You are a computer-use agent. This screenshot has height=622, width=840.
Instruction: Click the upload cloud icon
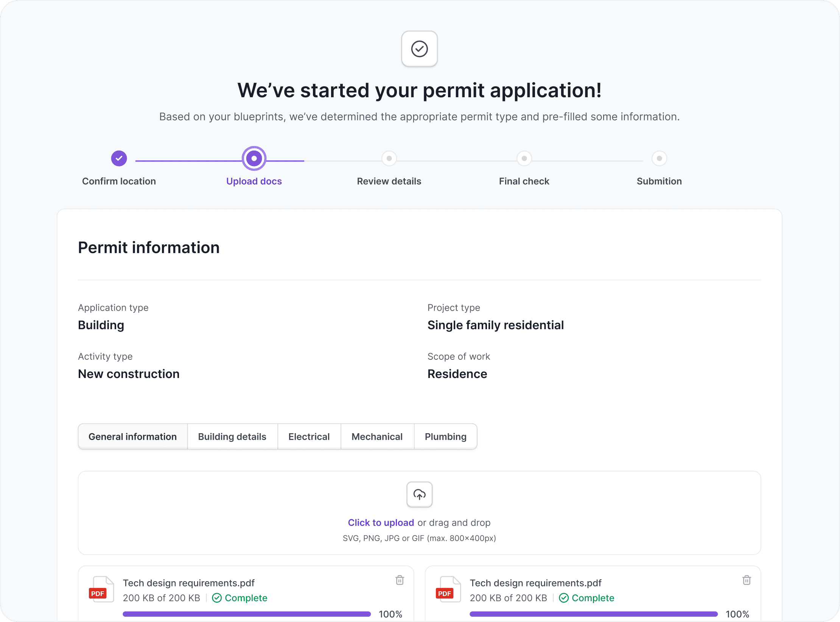coord(419,494)
